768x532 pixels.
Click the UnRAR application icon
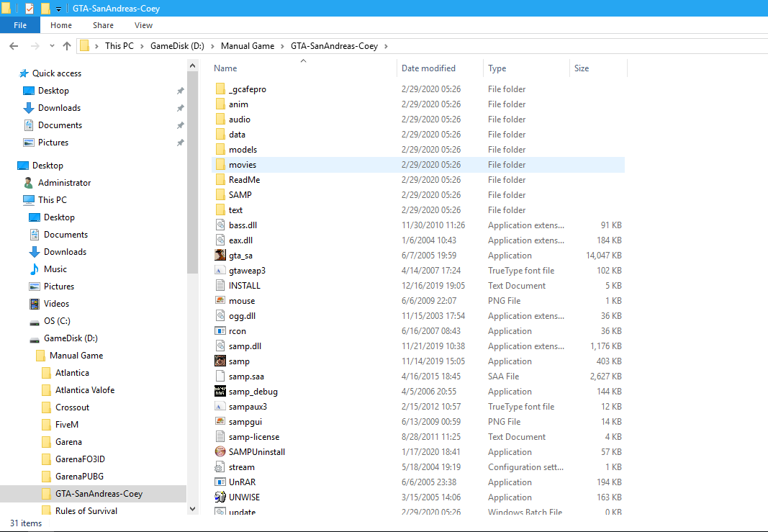click(220, 482)
